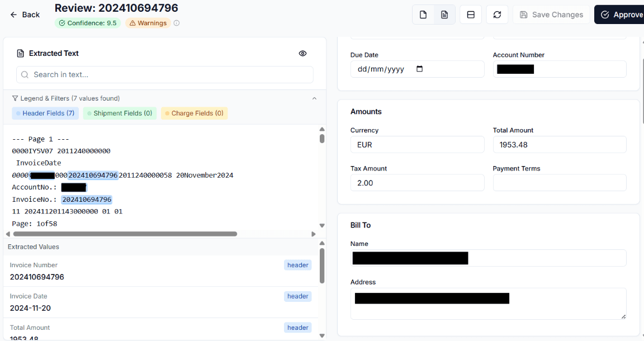Collapse the Legend & Filters section
The image size is (644, 341).
coord(314,98)
